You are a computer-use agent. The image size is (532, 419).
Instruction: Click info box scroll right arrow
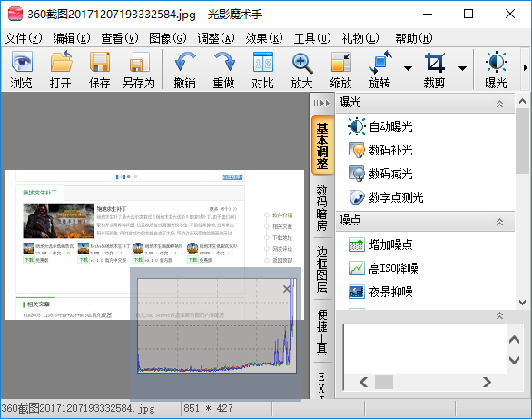pyautogui.click(x=487, y=382)
